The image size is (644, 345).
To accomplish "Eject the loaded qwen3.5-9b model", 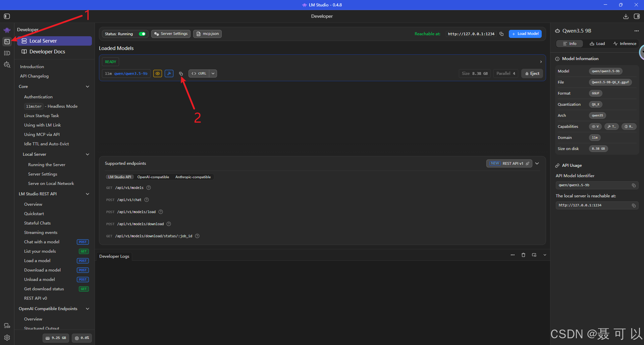I will [x=532, y=73].
